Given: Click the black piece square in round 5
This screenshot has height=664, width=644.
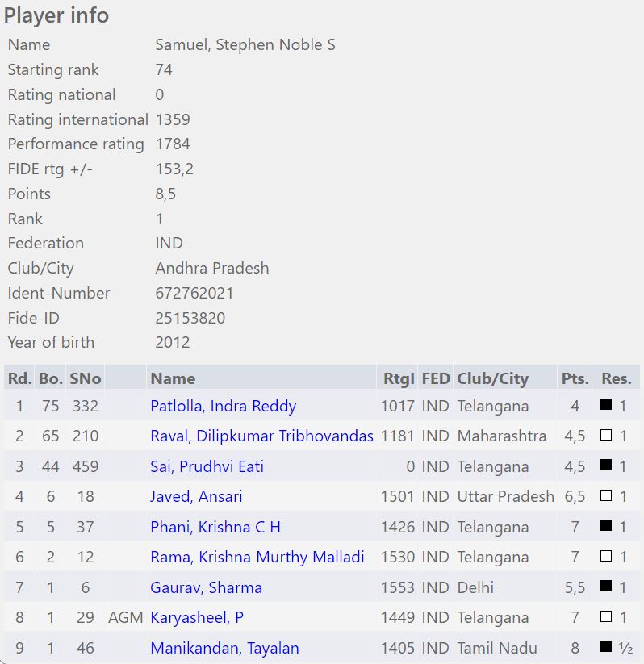Looking at the screenshot, I should pyautogui.click(x=606, y=527).
